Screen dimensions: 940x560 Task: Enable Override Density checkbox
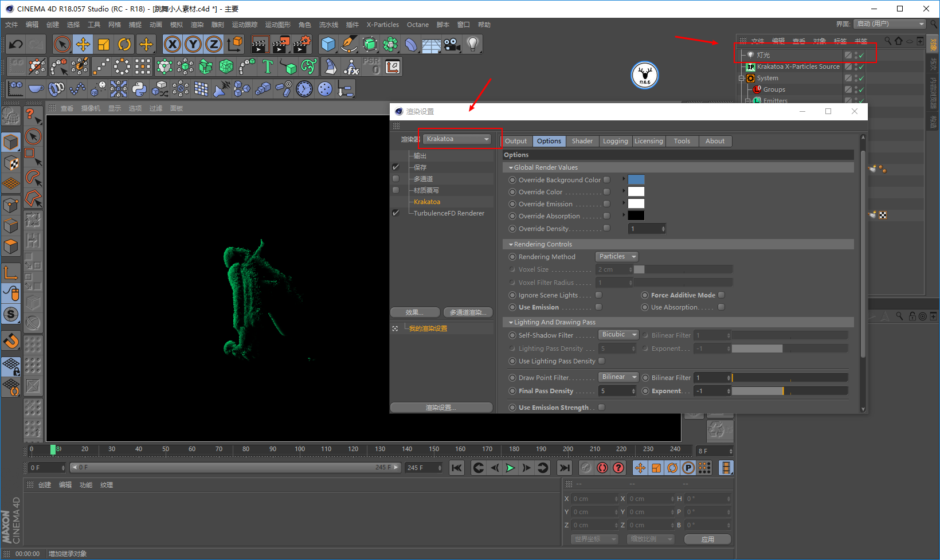(607, 228)
